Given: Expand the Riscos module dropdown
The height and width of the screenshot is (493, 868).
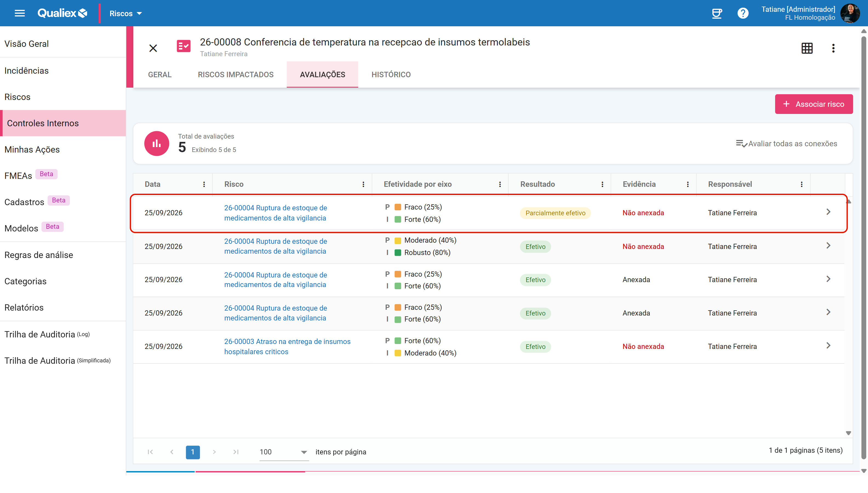Looking at the screenshot, I should (x=126, y=13).
